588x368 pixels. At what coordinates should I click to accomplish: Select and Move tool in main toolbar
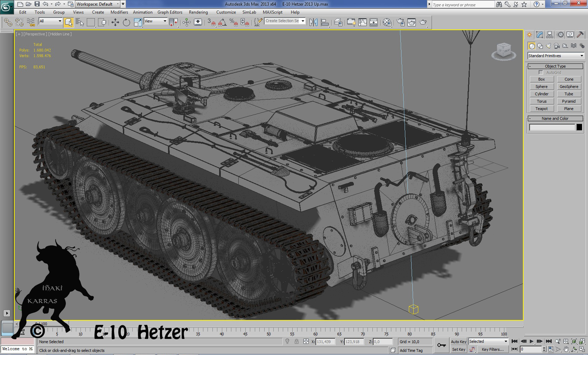pos(115,22)
